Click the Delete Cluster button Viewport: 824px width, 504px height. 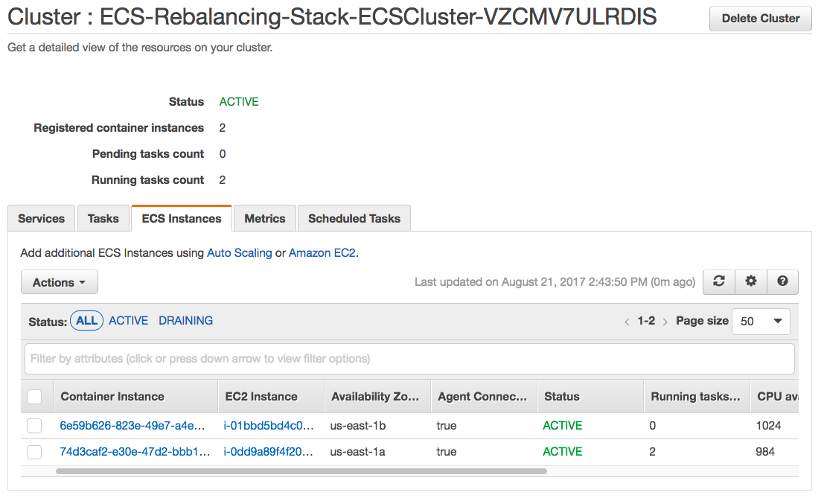(x=761, y=19)
